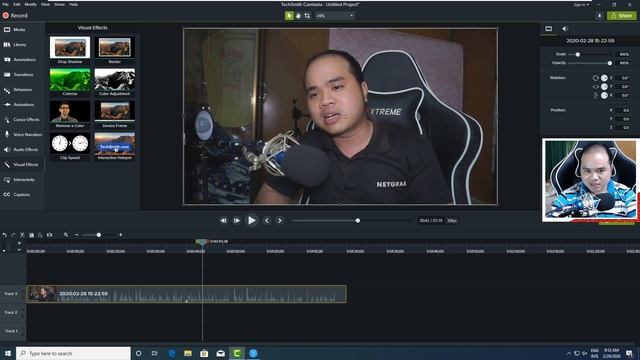The width and height of the screenshot is (640, 360).
Task: Open the Audio properties speaker tab
Action: coord(565,29)
